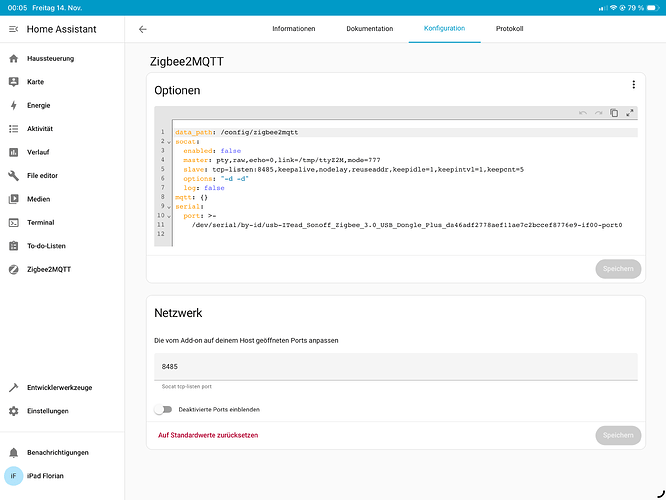Open Verlauf chart icon
Viewport: 666px width, 500px height.
(14, 152)
